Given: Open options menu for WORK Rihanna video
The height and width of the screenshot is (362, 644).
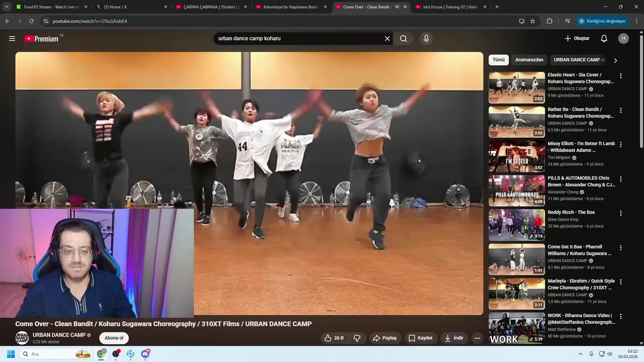Looking at the screenshot, I should click(620, 316).
